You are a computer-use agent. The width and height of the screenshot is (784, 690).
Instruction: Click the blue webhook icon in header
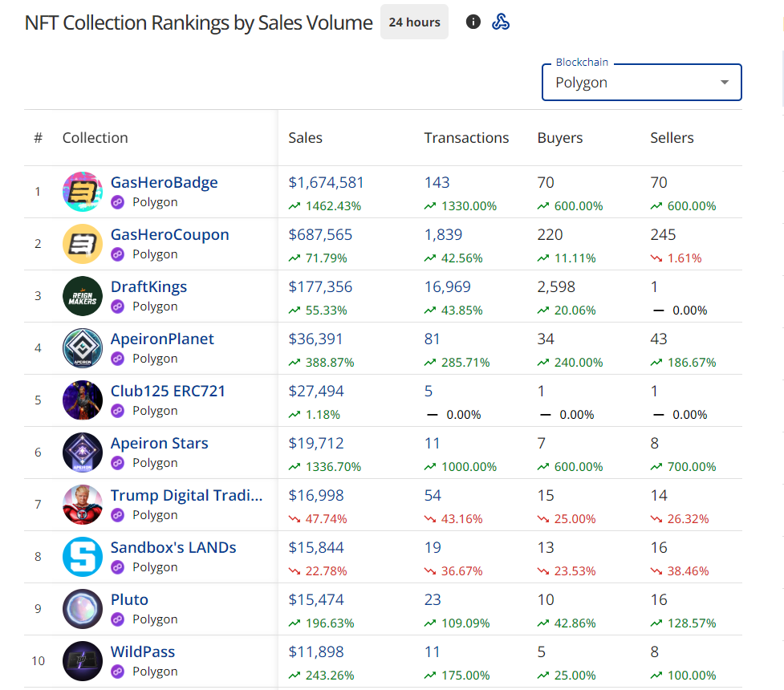tap(501, 22)
